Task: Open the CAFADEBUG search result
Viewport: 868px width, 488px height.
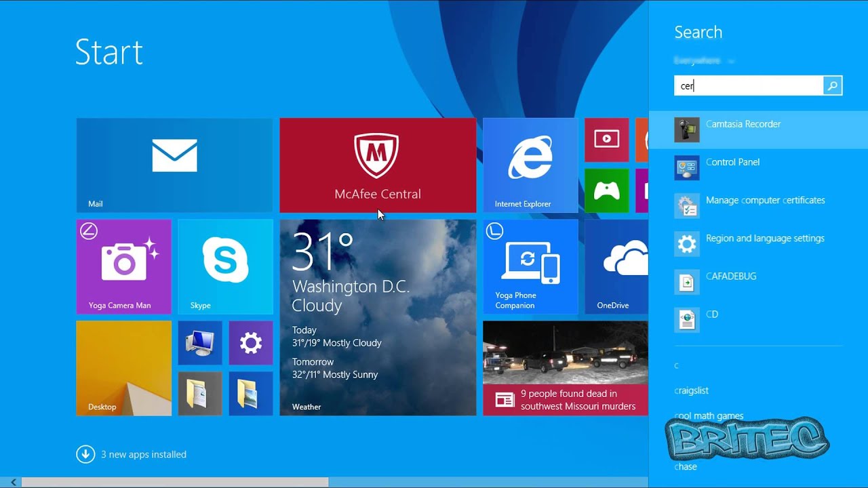Action: tap(758, 281)
